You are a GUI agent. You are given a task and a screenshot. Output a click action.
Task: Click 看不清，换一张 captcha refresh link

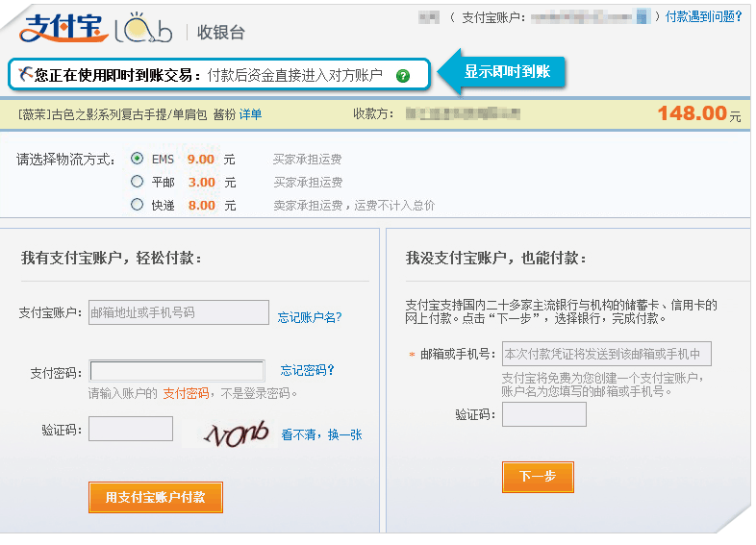point(321,434)
